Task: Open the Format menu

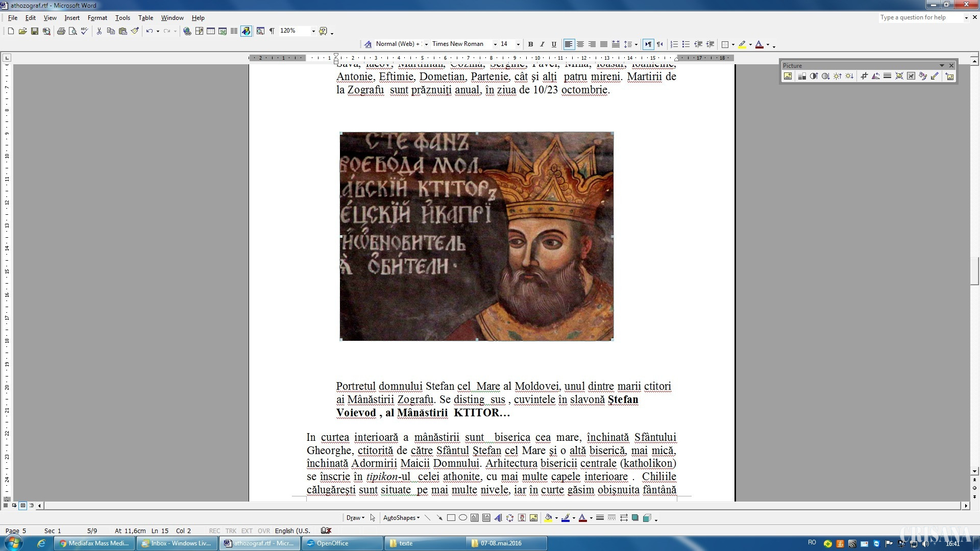Action: pos(97,18)
